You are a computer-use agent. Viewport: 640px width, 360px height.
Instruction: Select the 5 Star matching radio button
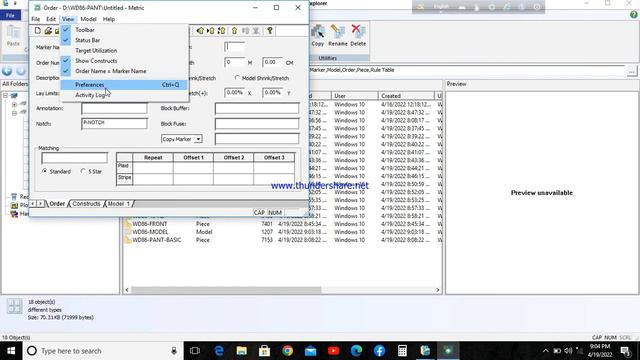click(83, 171)
